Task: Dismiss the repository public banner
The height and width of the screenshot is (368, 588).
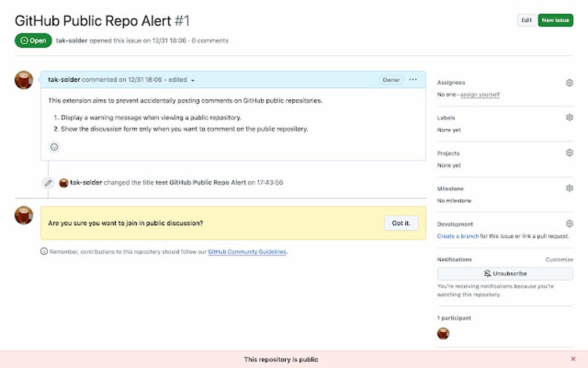Action: pyautogui.click(x=572, y=358)
